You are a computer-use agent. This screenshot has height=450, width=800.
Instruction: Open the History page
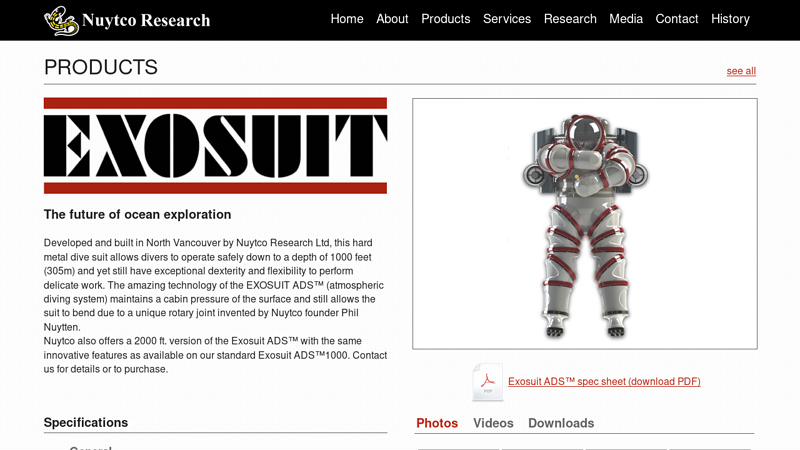tap(730, 19)
